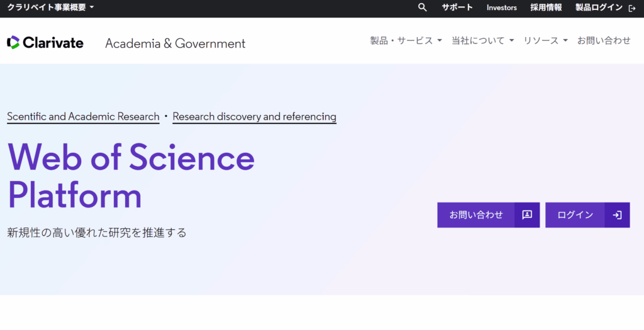This screenshot has width=644, height=330.
Task: Open the Investors link
Action: [x=501, y=8]
